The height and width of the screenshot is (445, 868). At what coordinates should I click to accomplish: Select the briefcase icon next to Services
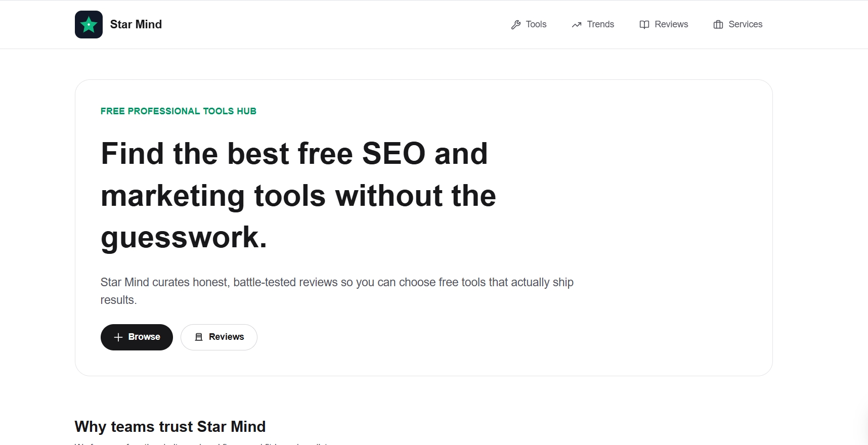[x=719, y=24]
